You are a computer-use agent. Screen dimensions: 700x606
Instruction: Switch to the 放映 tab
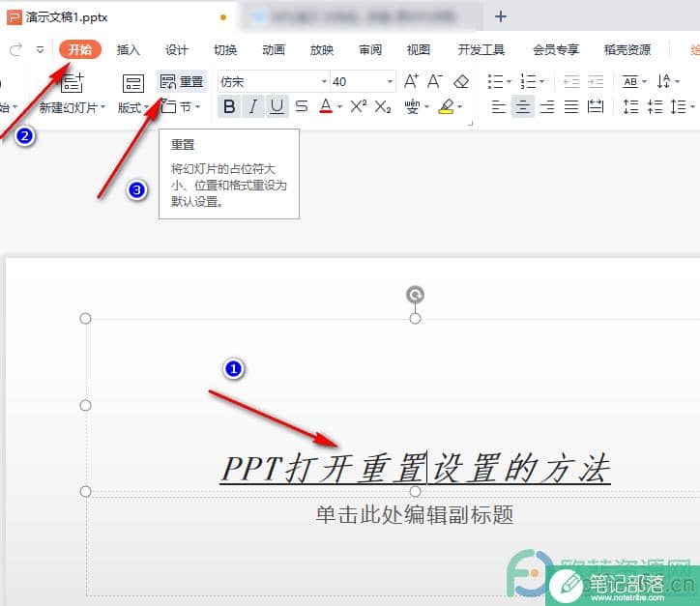[321, 49]
